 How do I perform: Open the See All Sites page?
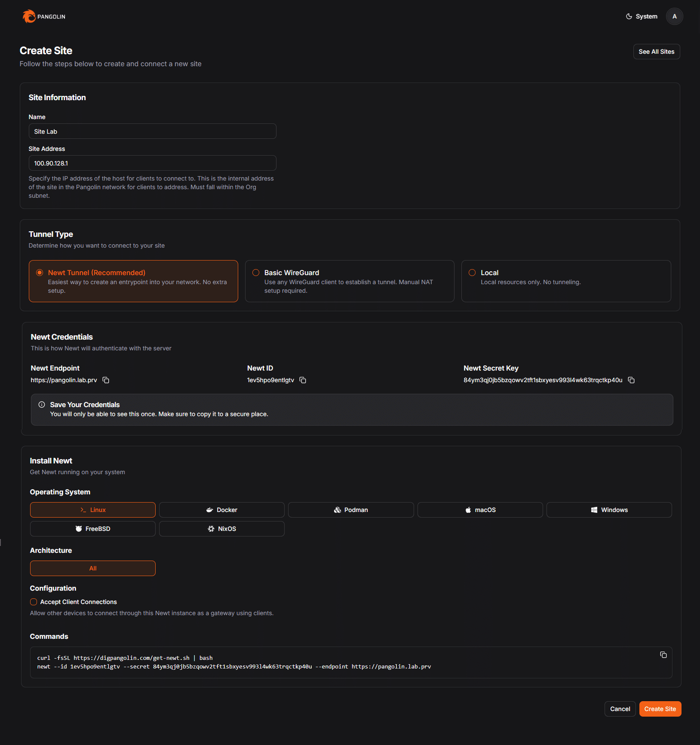click(656, 52)
